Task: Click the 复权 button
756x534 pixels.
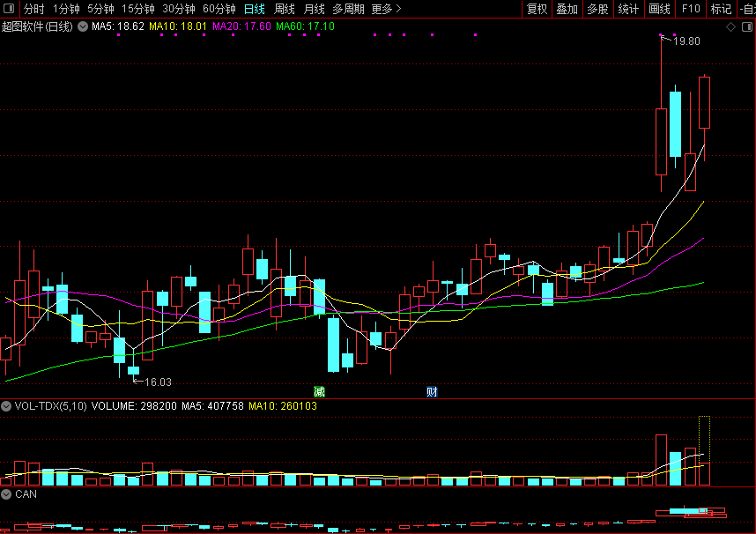Action: point(537,9)
